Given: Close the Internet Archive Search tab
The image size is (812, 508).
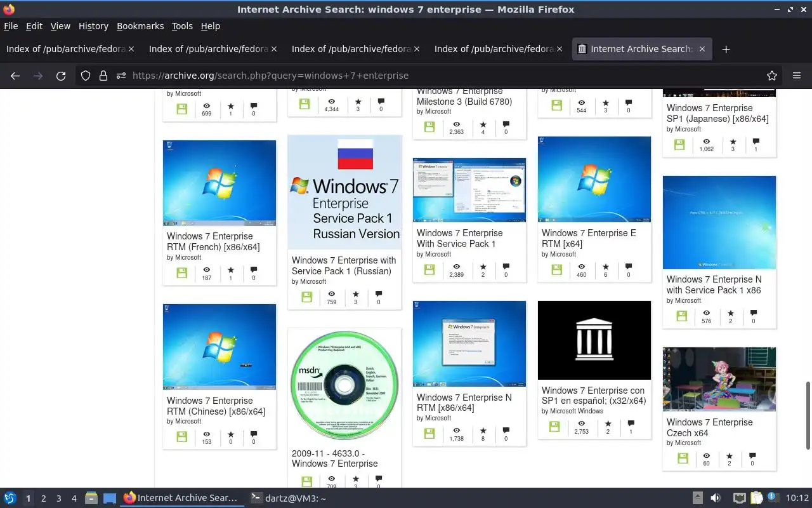Looking at the screenshot, I should click(x=702, y=49).
